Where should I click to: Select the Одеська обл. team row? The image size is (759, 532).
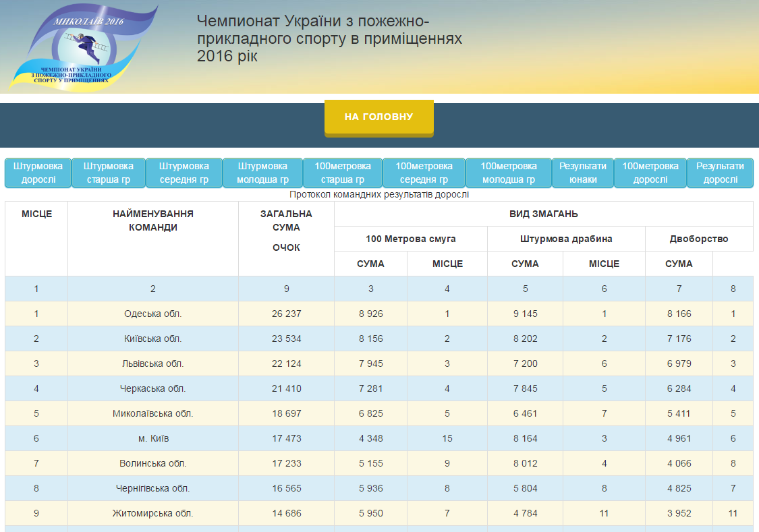click(x=153, y=314)
